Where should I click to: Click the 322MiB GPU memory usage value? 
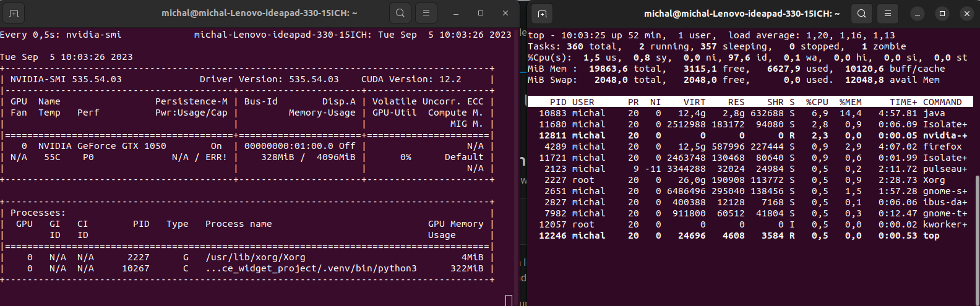pyautogui.click(x=467, y=268)
